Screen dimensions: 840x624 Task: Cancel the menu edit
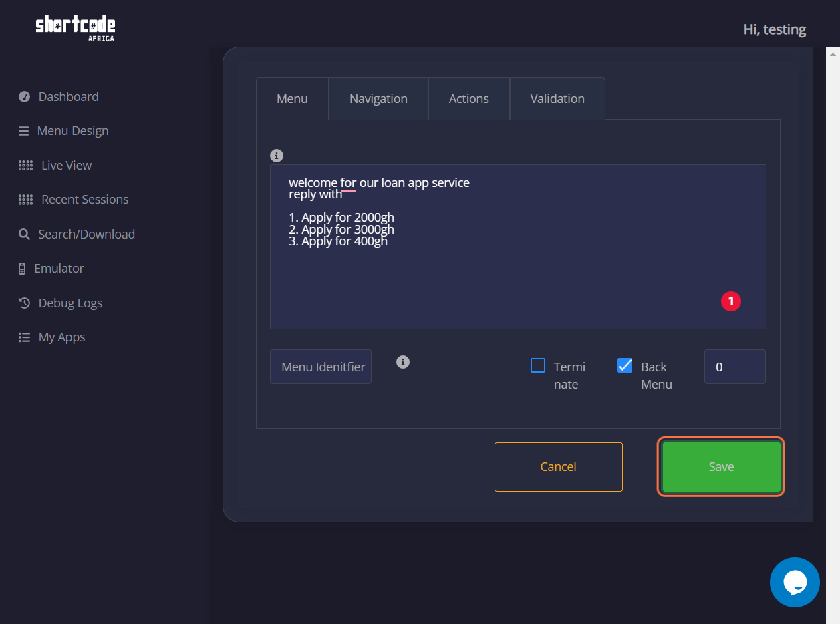[559, 467]
